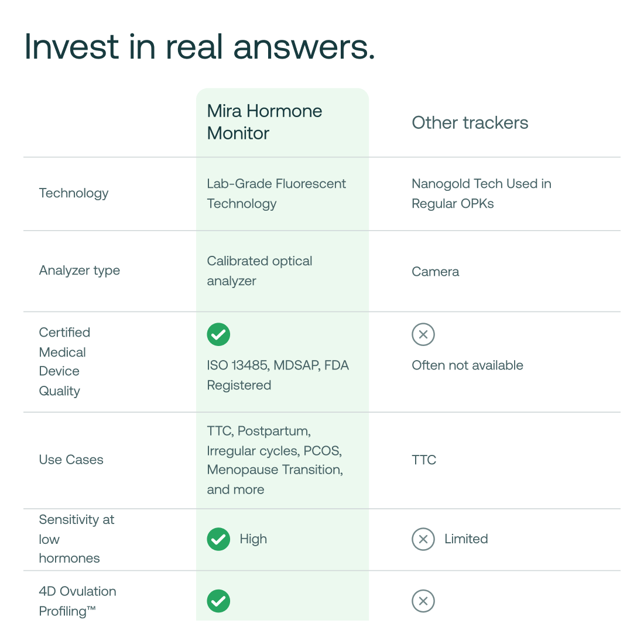The width and height of the screenshot is (644, 644).
Task: Click ISO 13485, MDSAP, FDA Registered text
Action: [x=278, y=375]
